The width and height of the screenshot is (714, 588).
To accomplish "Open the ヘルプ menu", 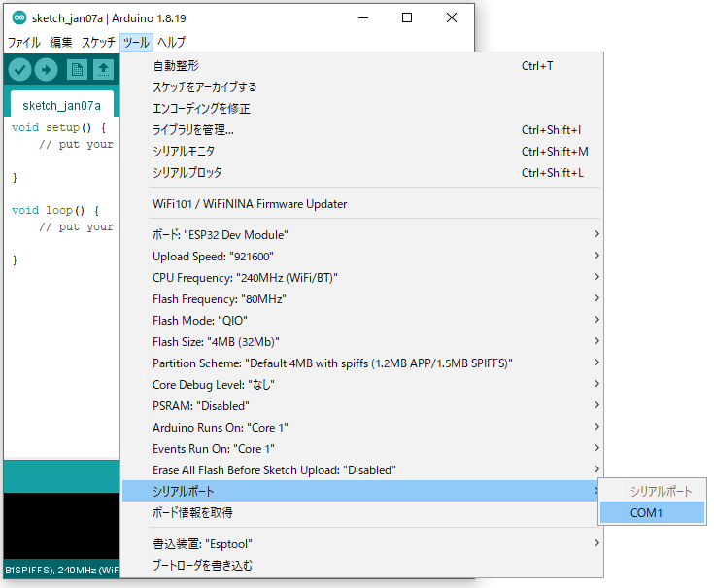I will tap(171, 43).
